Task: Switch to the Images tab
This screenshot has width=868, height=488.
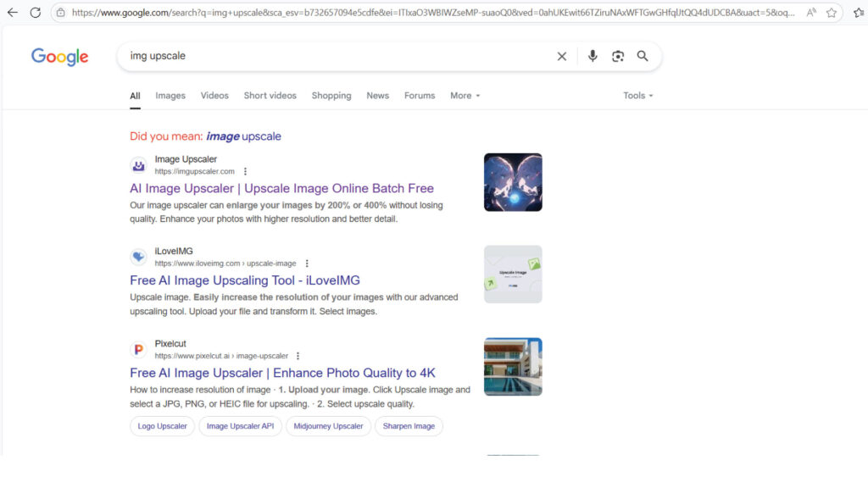Action: click(170, 96)
